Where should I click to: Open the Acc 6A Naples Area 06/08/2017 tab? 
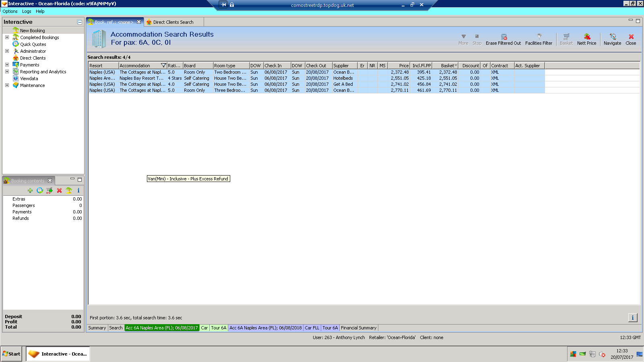click(x=162, y=328)
